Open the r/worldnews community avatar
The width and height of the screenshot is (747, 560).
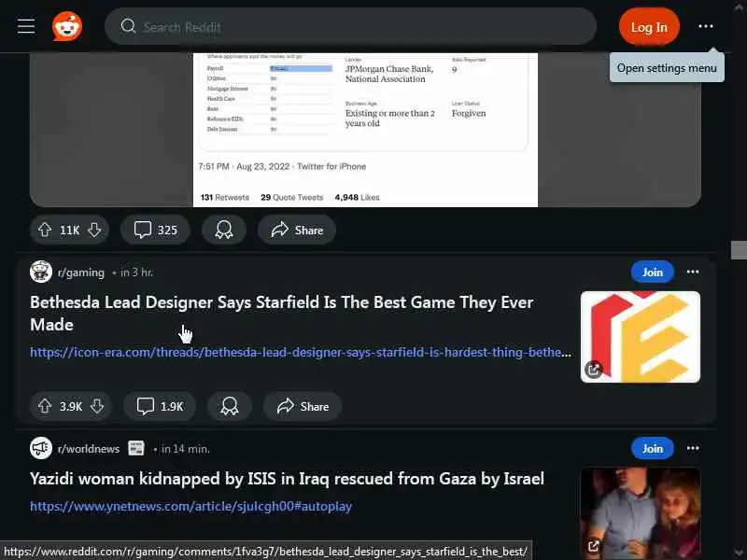pyautogui.click(x=41, y=448)
